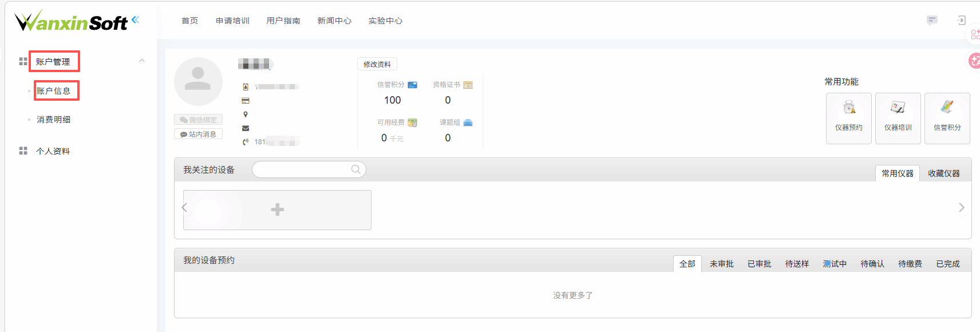Select the 未审批 reservation tab
This screenshot has height=332, width=980.
[722, 264]
